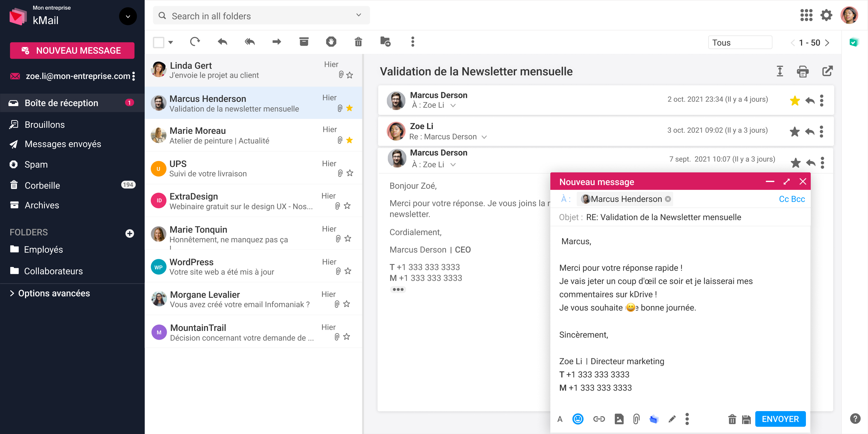Attach file with compose paperclip icon
Image resolution: width=868 pixels, height=434 pixels.
pyautogui.click(x=636, y=419)
